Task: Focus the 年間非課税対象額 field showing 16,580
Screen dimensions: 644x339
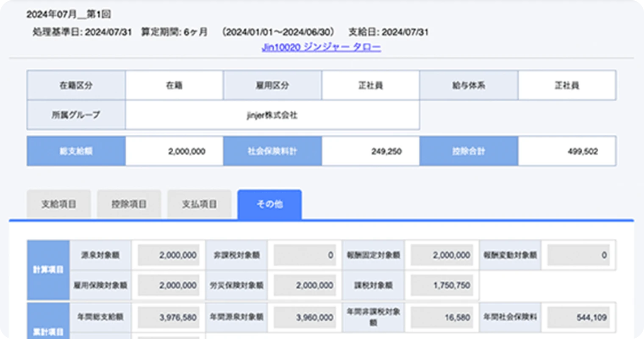Action: [x=441, y=317]
